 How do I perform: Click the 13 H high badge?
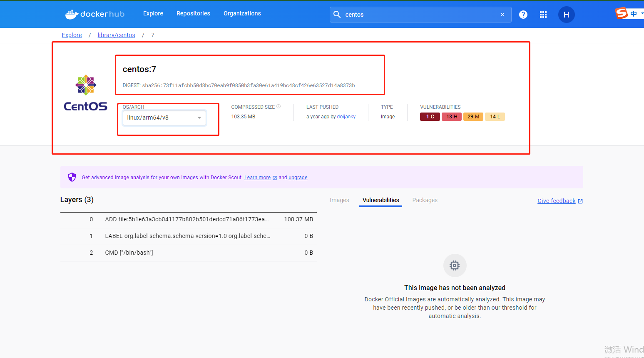click(452, 117)
